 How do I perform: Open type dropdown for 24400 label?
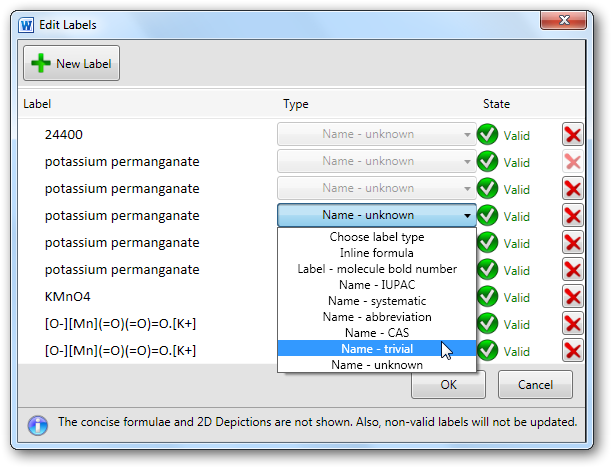pos(377,134)
